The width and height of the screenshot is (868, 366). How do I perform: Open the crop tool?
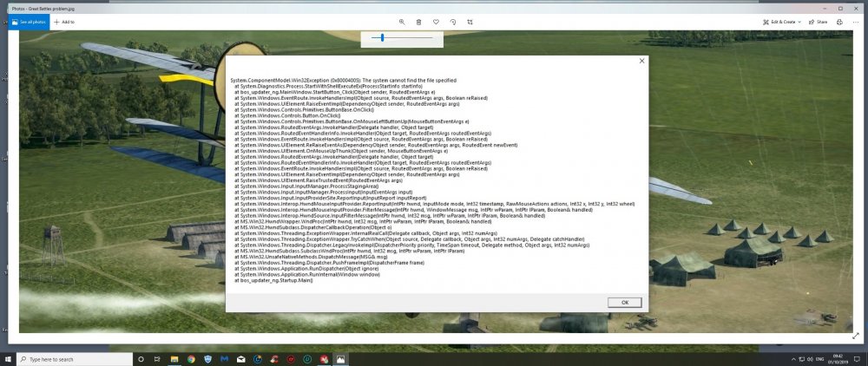pyautogui.click(x=470, y=22)
